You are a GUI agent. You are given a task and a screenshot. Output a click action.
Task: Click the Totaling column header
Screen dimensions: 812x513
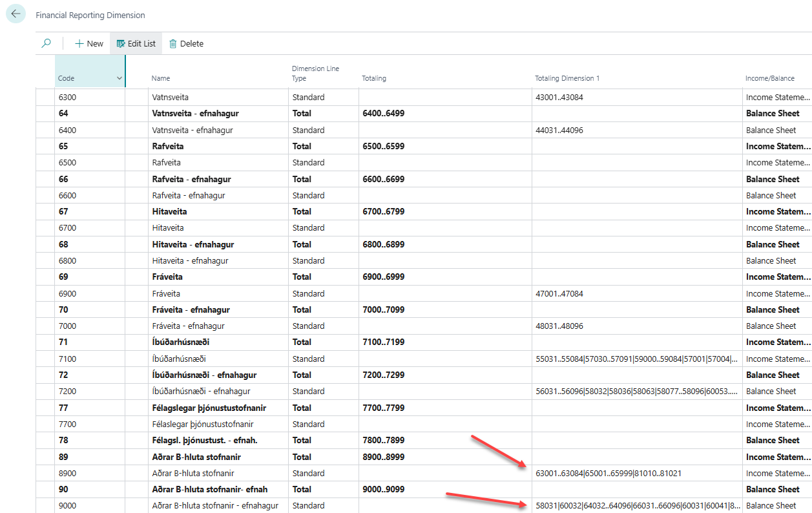pyautogui.click(x=374, y=78)
